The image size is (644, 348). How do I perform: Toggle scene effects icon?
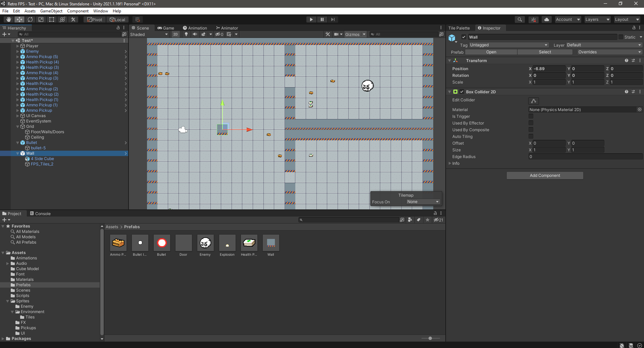(x=203, y=34)
